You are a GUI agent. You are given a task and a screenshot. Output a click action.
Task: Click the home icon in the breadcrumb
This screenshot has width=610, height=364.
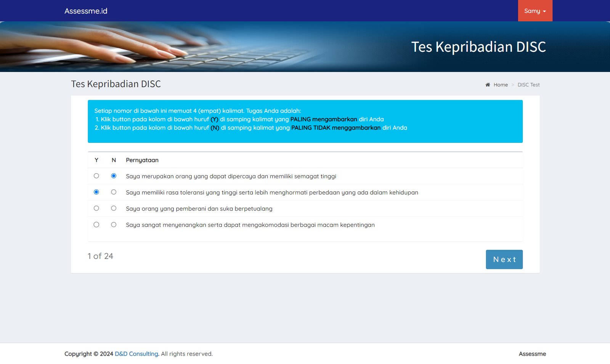pyautogui.click(x=488, y=85)
